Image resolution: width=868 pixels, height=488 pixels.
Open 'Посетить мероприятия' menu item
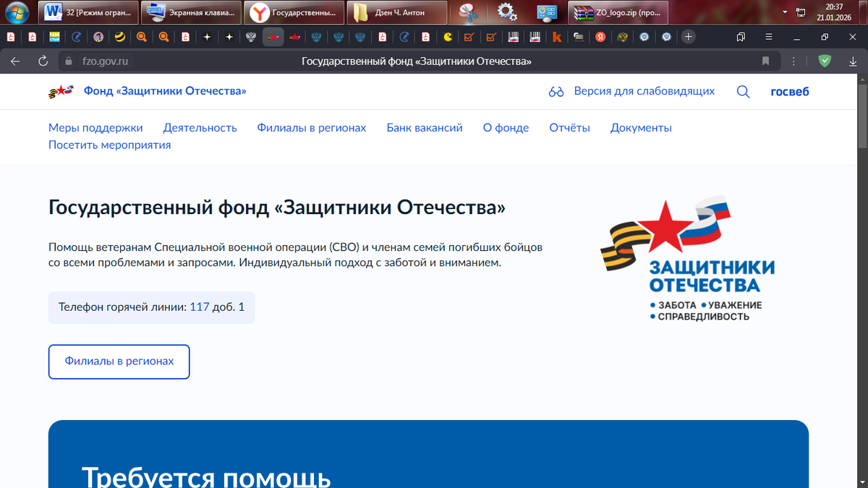tap(109, 145)
